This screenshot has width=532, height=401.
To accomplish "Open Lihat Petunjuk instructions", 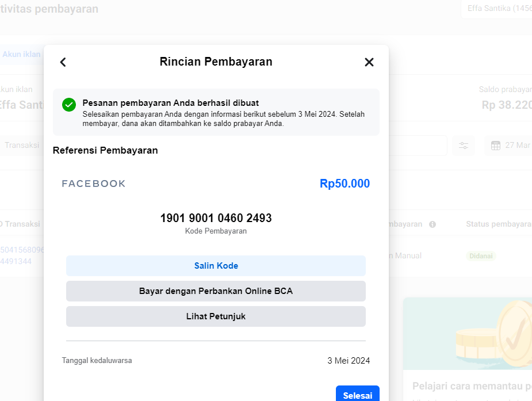I will (x=216, y=316).
